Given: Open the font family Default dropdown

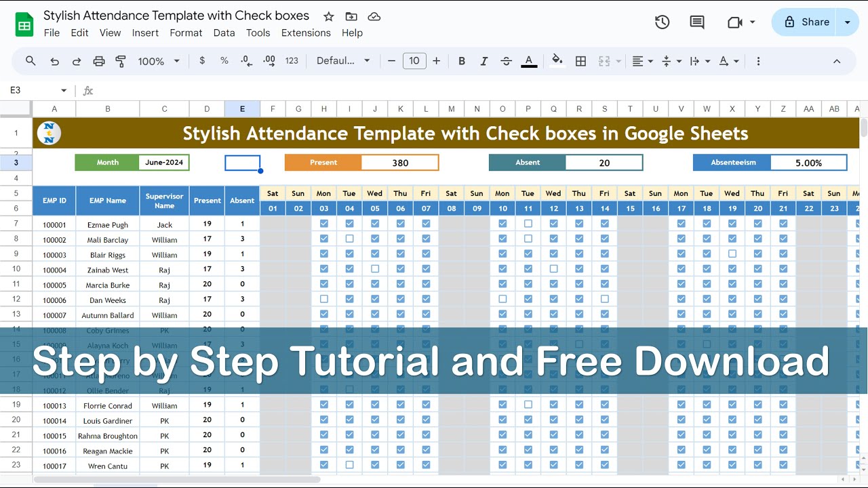Looking at the screenshot, I should click(343, 61).
